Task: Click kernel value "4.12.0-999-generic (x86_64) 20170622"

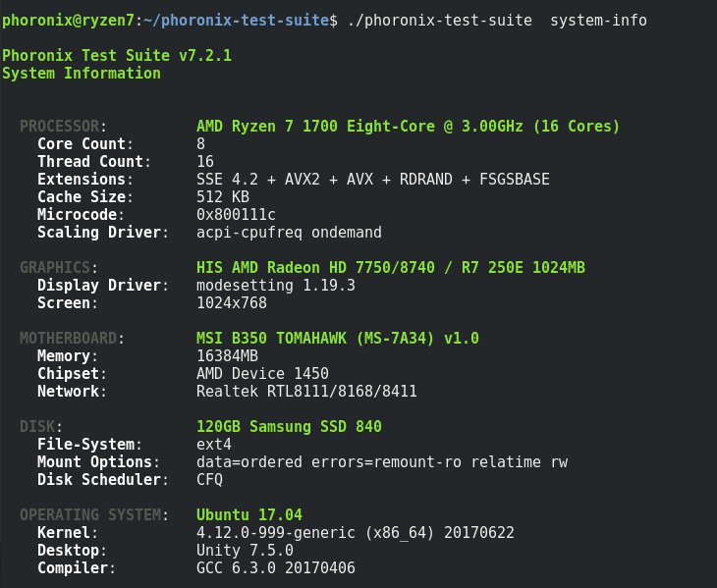Action: (x=356, y=533)
